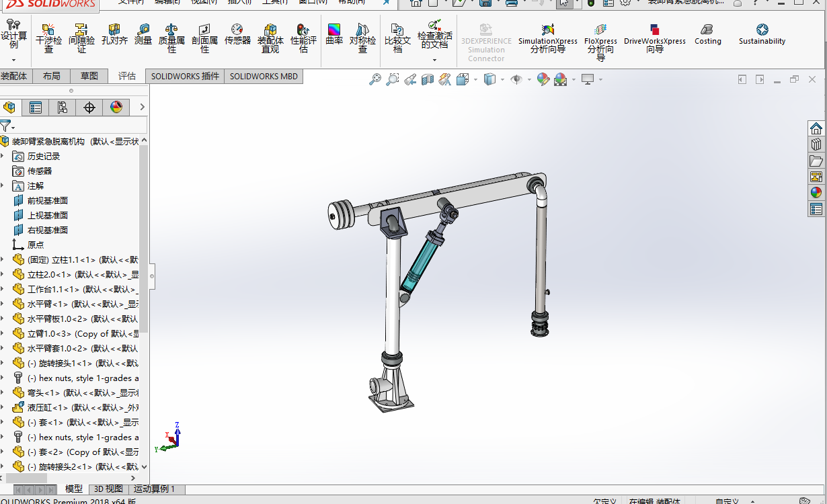Open the SOLIDWORKS MBD tab
This screenshot has width=827, height=504.
(x=264, y=76)
